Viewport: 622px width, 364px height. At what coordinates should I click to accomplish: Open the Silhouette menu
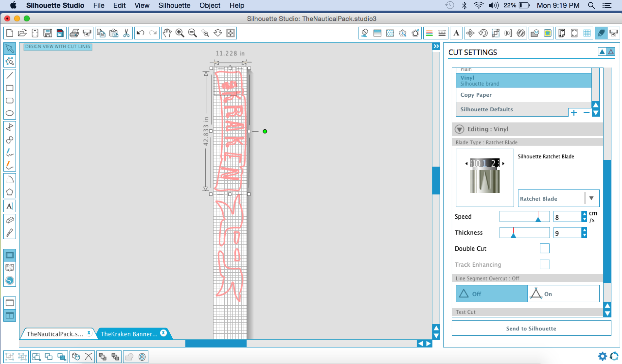[x=174, y=5]
